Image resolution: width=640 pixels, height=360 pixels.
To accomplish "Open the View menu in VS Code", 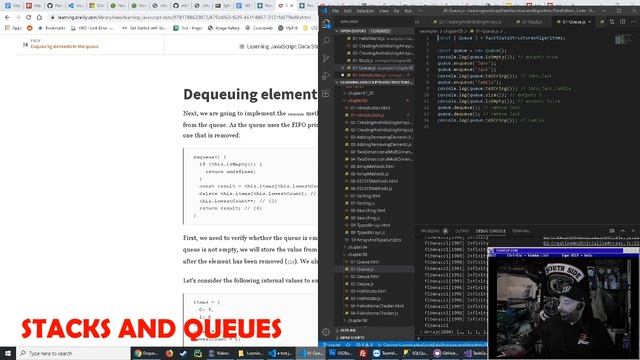I will 384,11.
